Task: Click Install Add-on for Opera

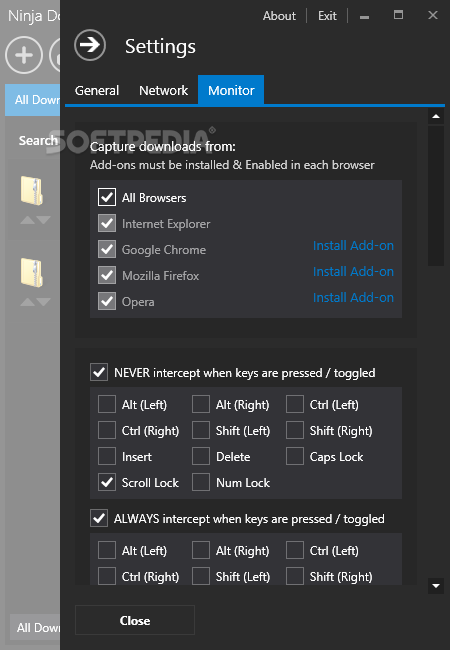Action: [353, 297]
